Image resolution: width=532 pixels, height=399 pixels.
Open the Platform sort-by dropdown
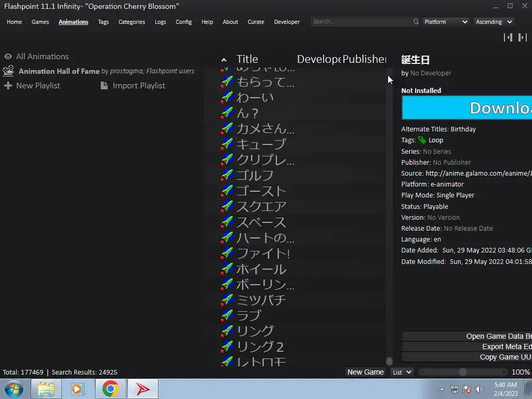click(446, 22)
